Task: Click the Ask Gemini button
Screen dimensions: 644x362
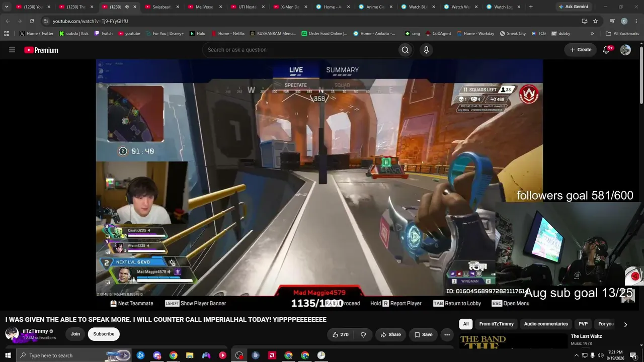Action: click(x=573, y=7)
